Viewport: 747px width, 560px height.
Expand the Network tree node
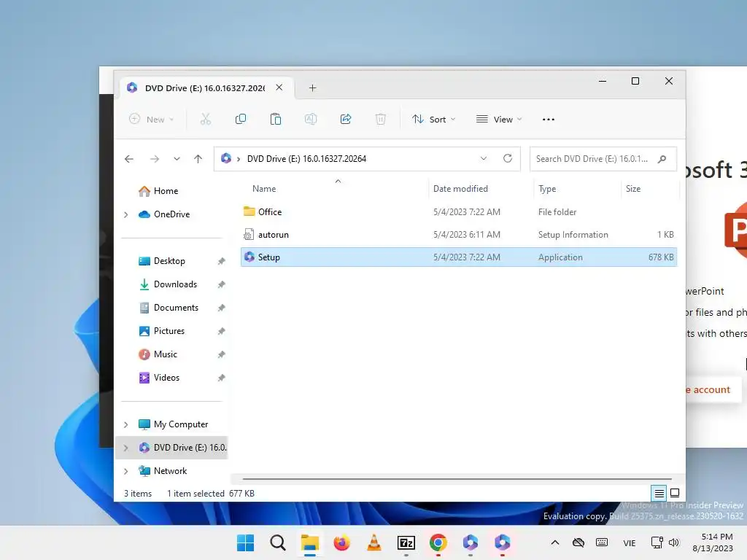pyautogui.click(x=125, y=471)
